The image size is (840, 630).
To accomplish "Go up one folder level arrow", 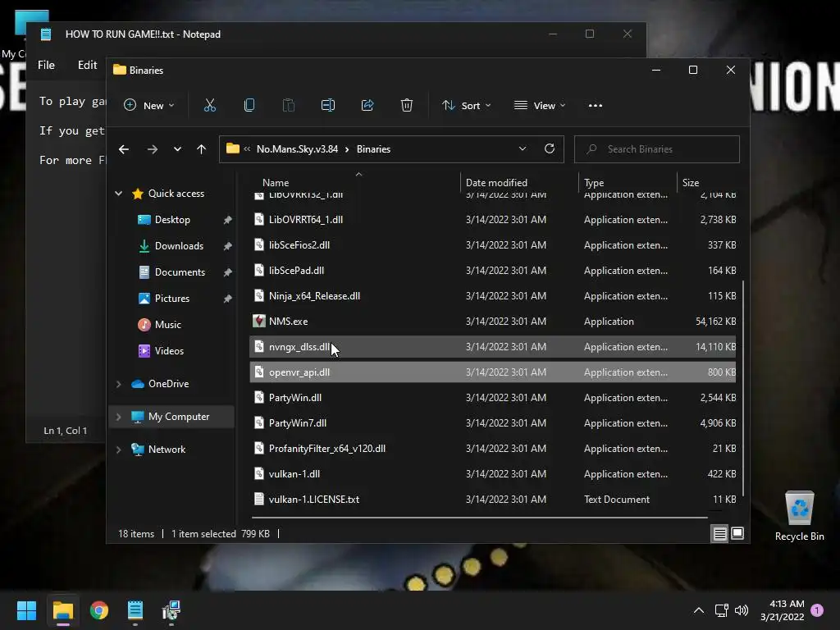I will click(x=202, y=149).
